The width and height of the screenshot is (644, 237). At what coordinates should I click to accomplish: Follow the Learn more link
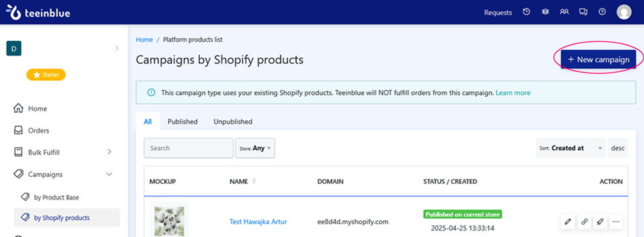(513, 93)
